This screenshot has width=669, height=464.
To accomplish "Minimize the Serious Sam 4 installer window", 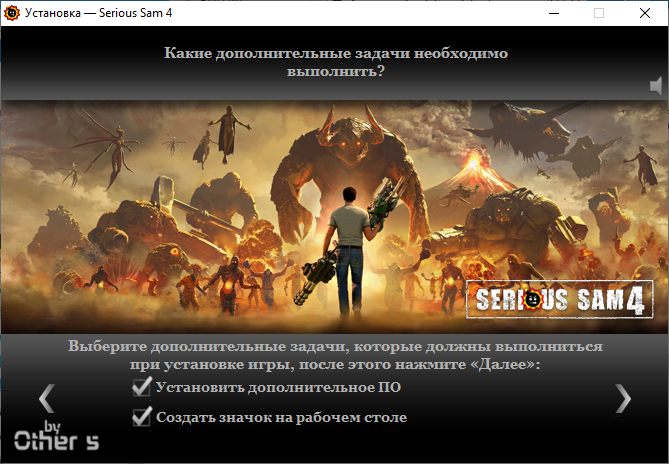I will pos(554,13).
